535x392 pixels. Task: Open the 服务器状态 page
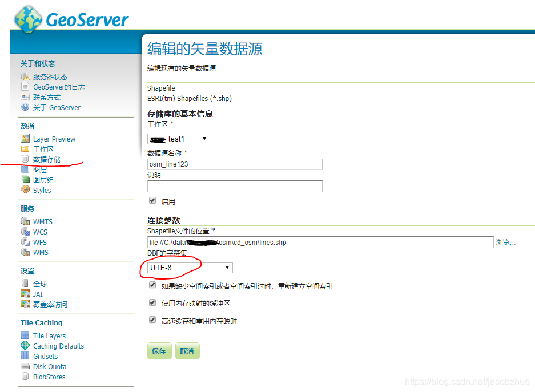[50, 76]
